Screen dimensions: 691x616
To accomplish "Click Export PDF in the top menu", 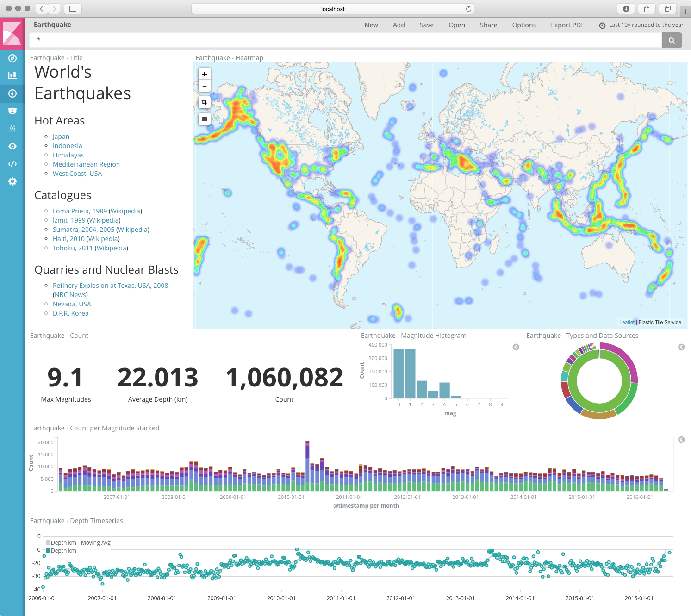I will [x=567, y=25].
